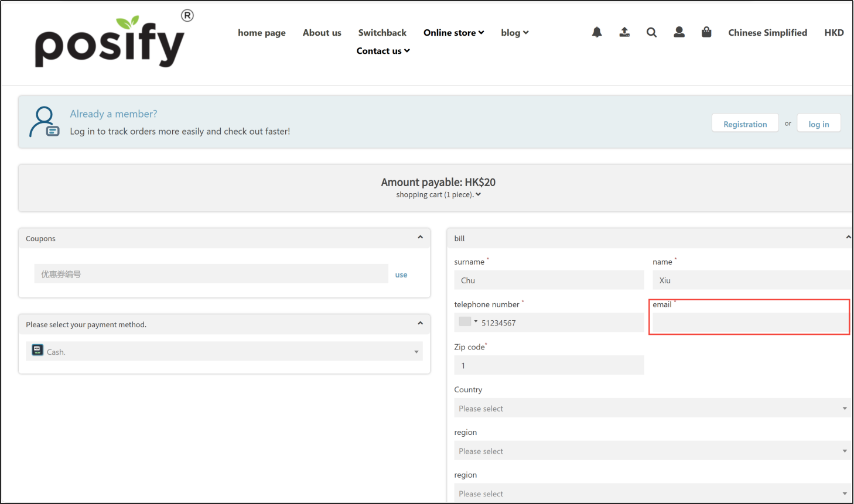Click the user account icon
This screenshot has height=504, width=854.
click(679, 33)
